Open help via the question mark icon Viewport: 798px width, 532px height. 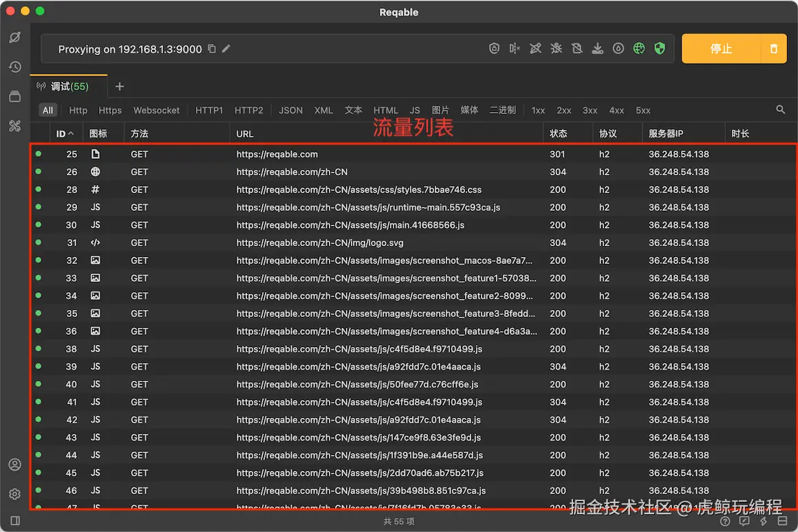(x=725, y=521)
